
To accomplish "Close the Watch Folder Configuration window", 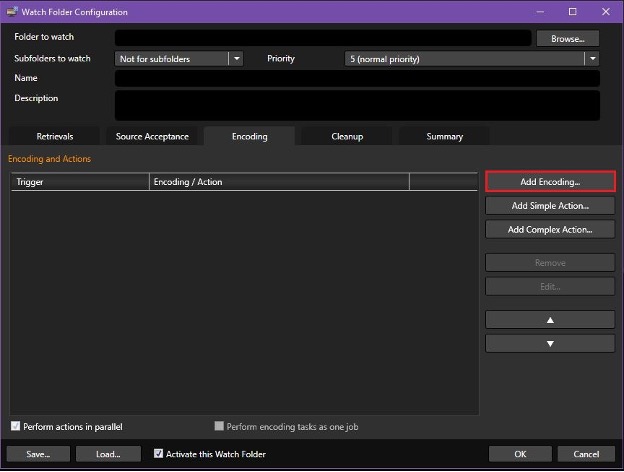I will pyautogui.click(x=606, y=12).
